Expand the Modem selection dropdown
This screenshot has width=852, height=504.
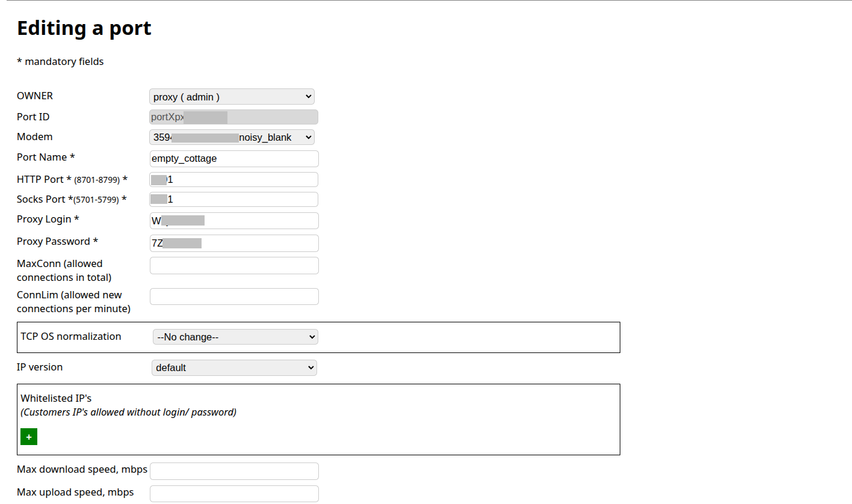(x=232, y=137)
